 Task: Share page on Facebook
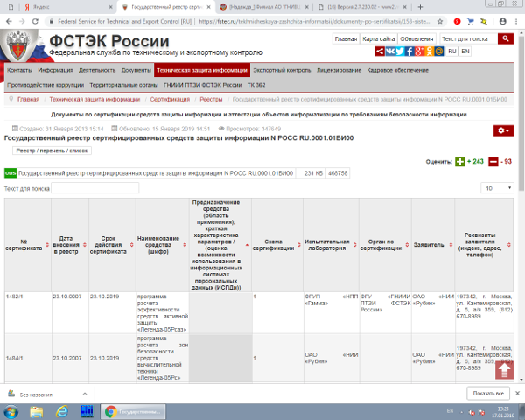point(409,52)
